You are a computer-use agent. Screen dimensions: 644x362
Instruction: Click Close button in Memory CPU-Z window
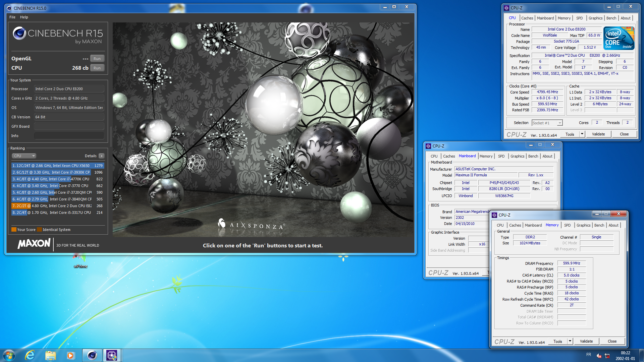[x=612, y=341]
